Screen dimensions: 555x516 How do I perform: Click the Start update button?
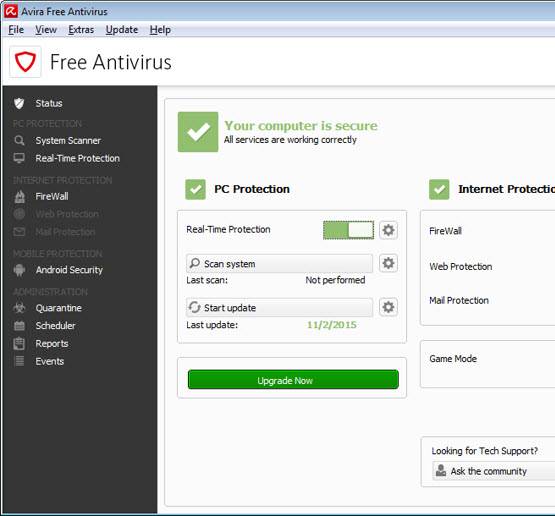(x=279, y=307)
